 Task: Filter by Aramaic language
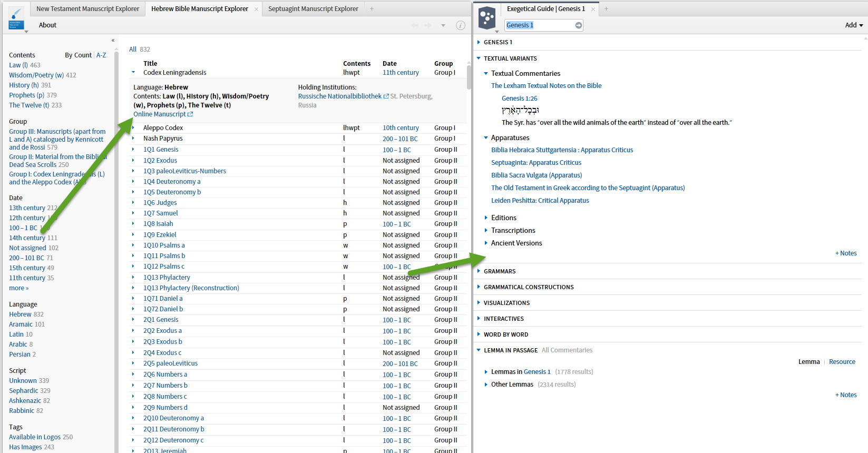tap(21, 324)
